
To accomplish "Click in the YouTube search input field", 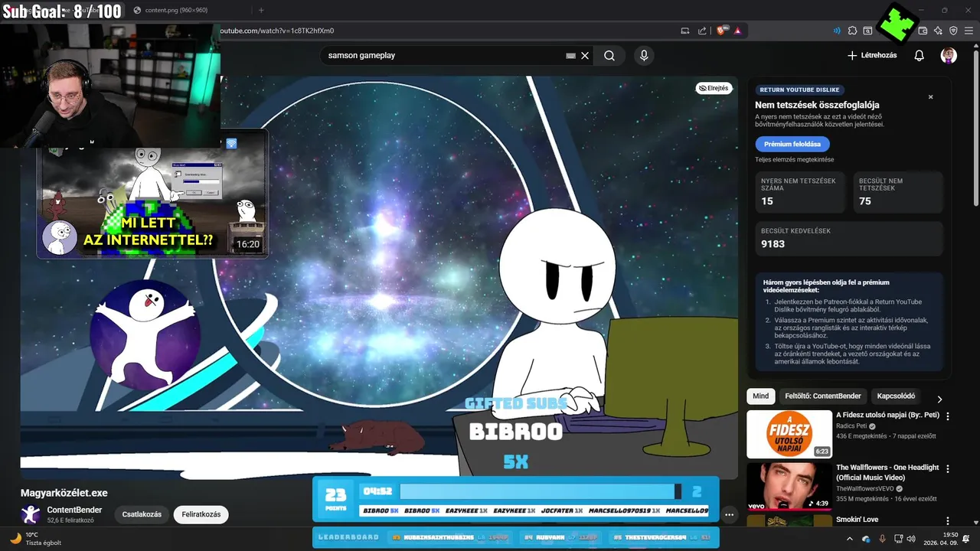I will pyautogui.click(x=444, y=55).
